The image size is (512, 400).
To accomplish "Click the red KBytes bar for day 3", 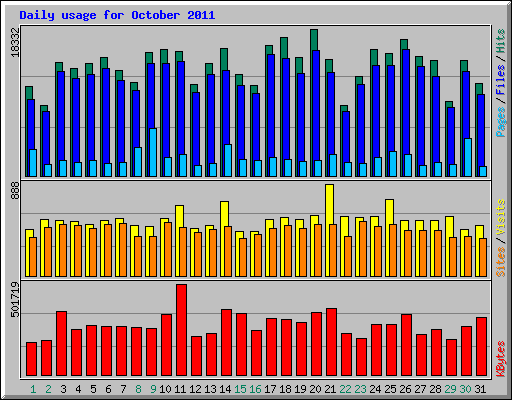I will click(x=61, y=344).
